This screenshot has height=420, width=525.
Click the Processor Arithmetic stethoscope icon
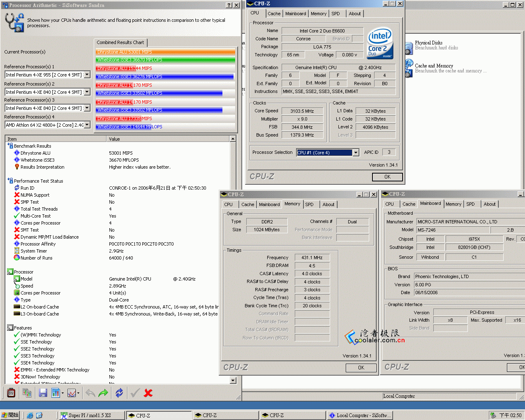coord(14,22)
